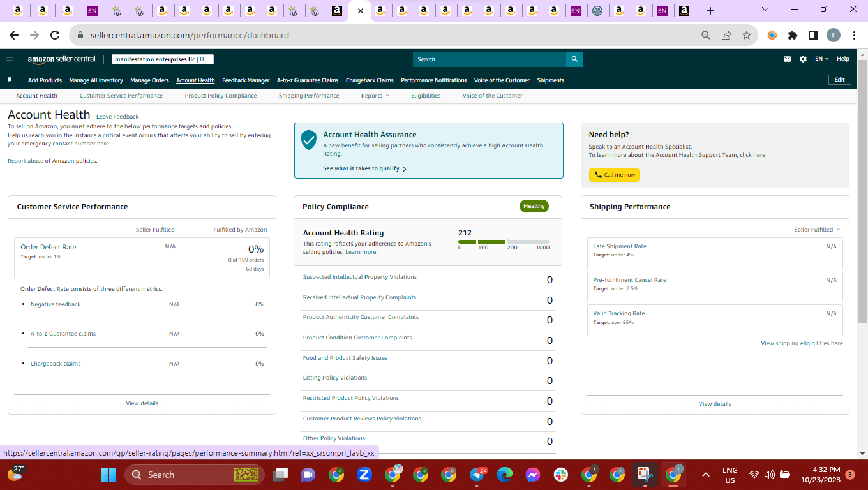Open the Settings gear in Seller Central header
The image size is (868, 490).
803,59
